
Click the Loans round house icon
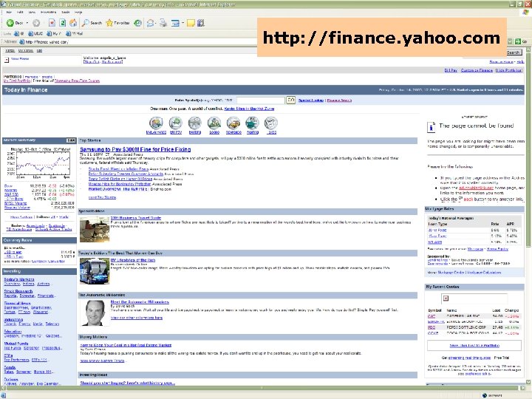pyautogui.click(x=214, y=123)
